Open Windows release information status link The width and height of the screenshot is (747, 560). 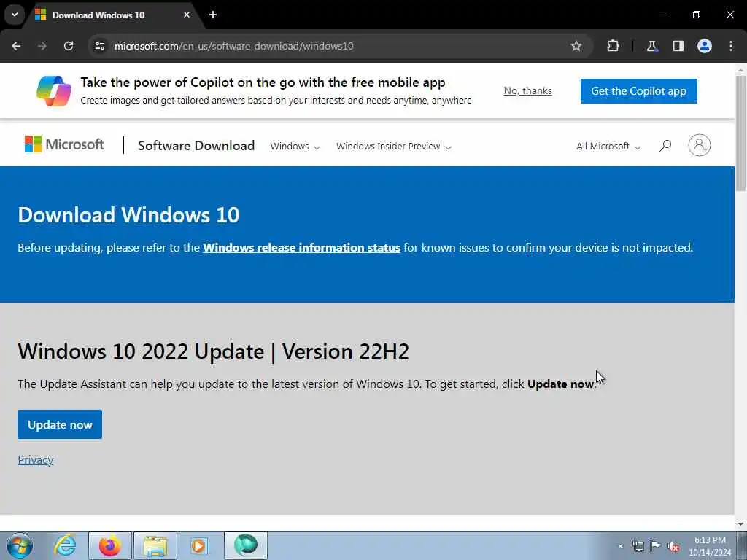click(x=301, y=248)
